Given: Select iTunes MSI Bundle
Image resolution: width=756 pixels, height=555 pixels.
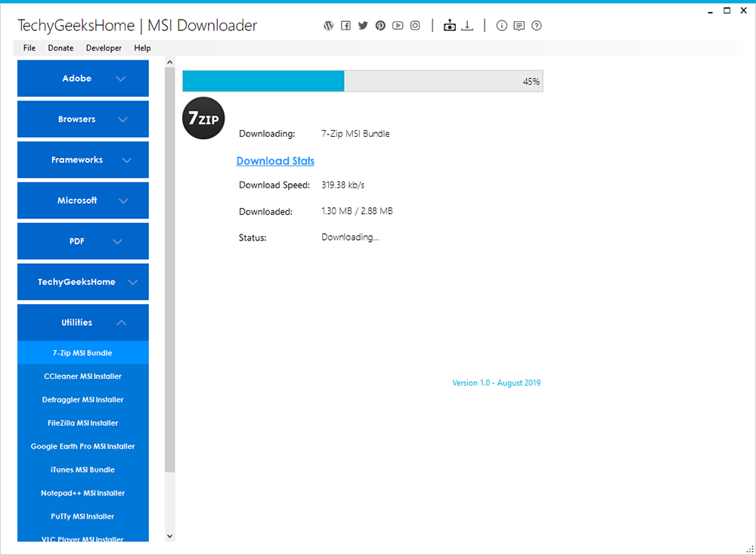Looking at the screenshot, I should pyautogui.click(x=83, y=470).
